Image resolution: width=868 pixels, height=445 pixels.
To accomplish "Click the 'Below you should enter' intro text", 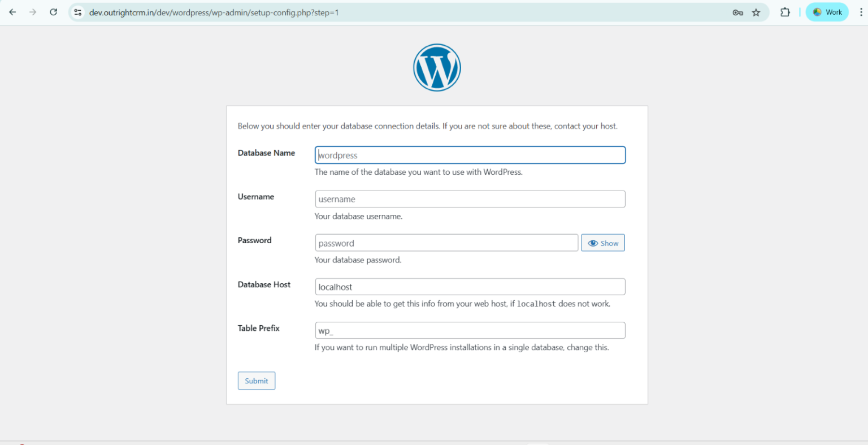I will 428,126.
